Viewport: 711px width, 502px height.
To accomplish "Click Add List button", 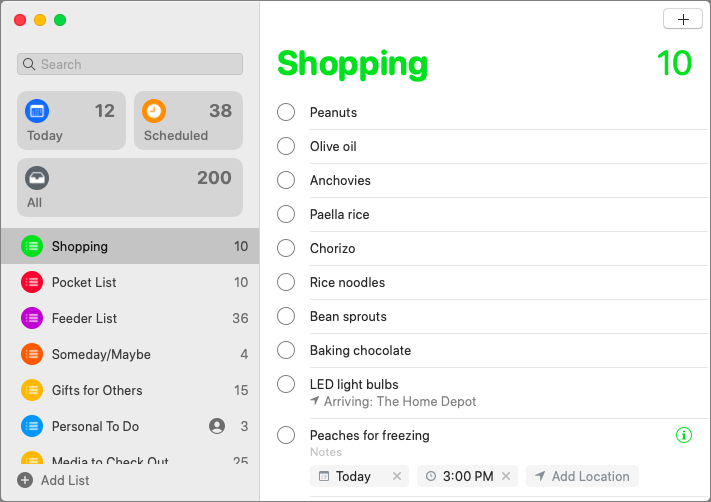I will tap(54, 480).
